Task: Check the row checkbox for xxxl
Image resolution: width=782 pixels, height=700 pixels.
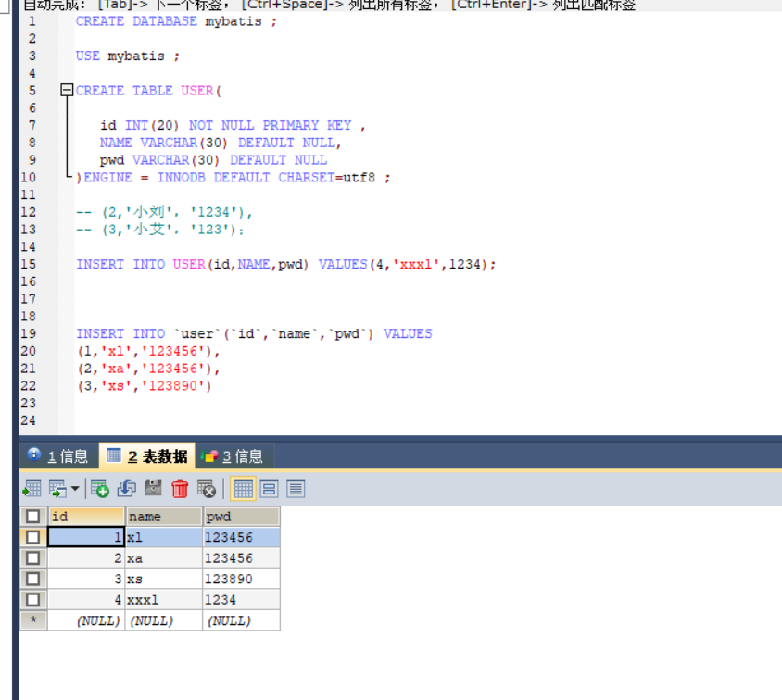Action: pos(33,600)
